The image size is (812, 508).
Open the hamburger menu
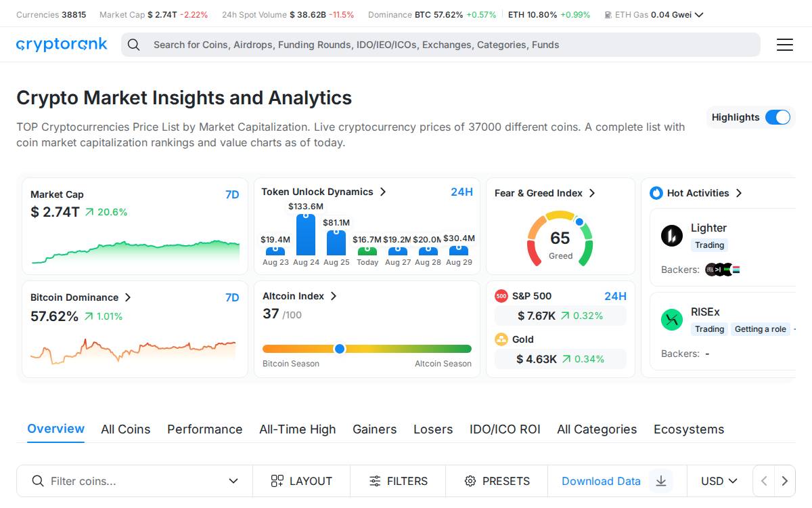pyautogui.click(x=784, y=45)
